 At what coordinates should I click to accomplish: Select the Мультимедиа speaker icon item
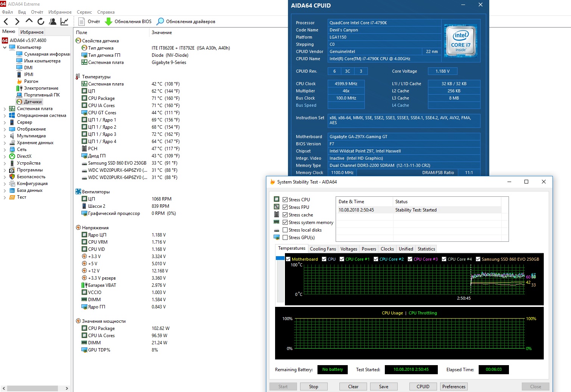[12, 136]
